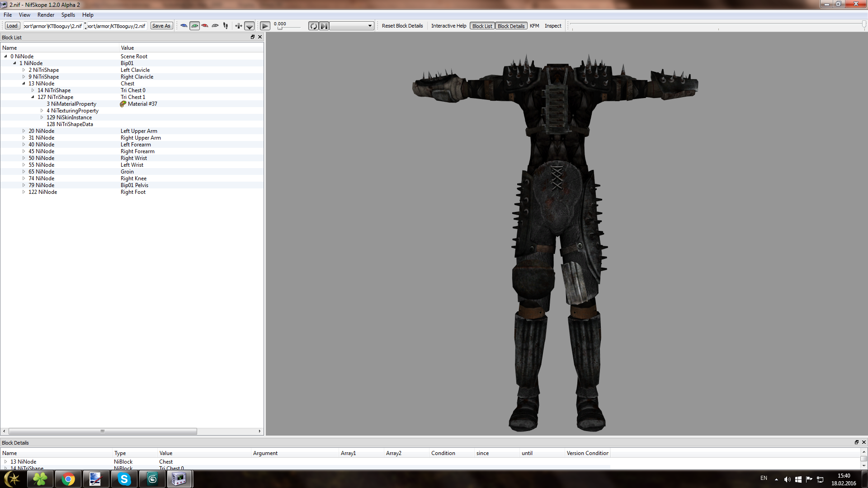Start animation with the Play button
Screen dimensions: 868x488
pyautogui.click(x=265, y=26)
